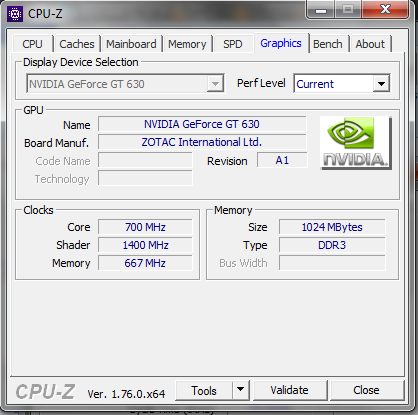Click the CPU-Z app icon in title bar
Viewport: 418px width, 415px height.
coord(15,14)
